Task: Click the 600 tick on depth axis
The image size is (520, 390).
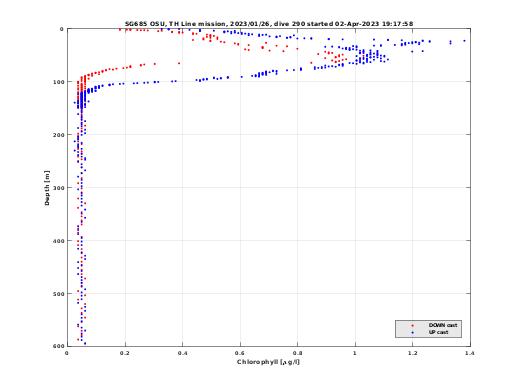Action: 58,346
